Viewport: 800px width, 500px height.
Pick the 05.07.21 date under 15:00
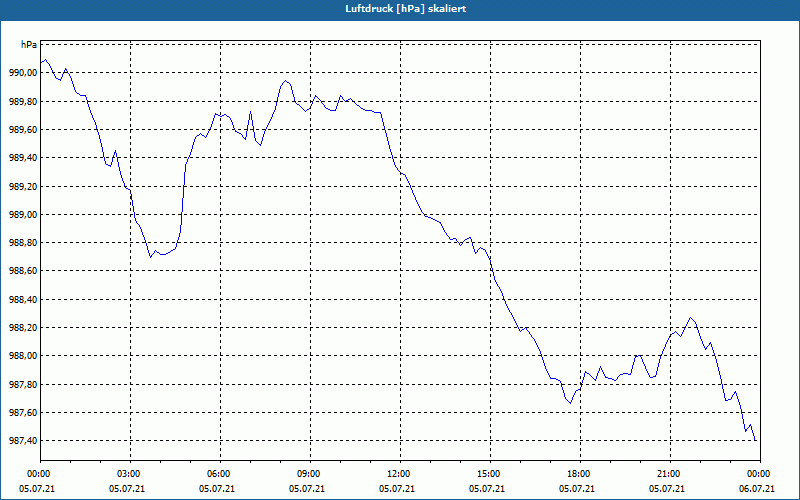[x=486, y=489]
